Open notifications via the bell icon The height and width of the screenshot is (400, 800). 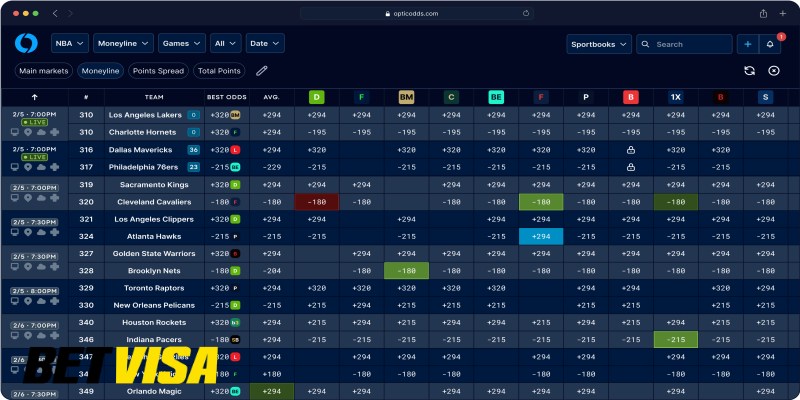click(771, 44)
